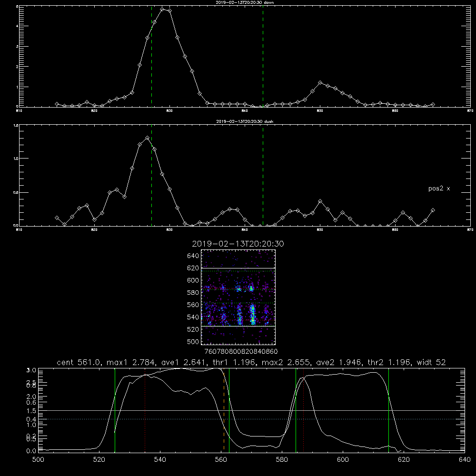Click the orange dashed line in bottom plot

[224, 410]
